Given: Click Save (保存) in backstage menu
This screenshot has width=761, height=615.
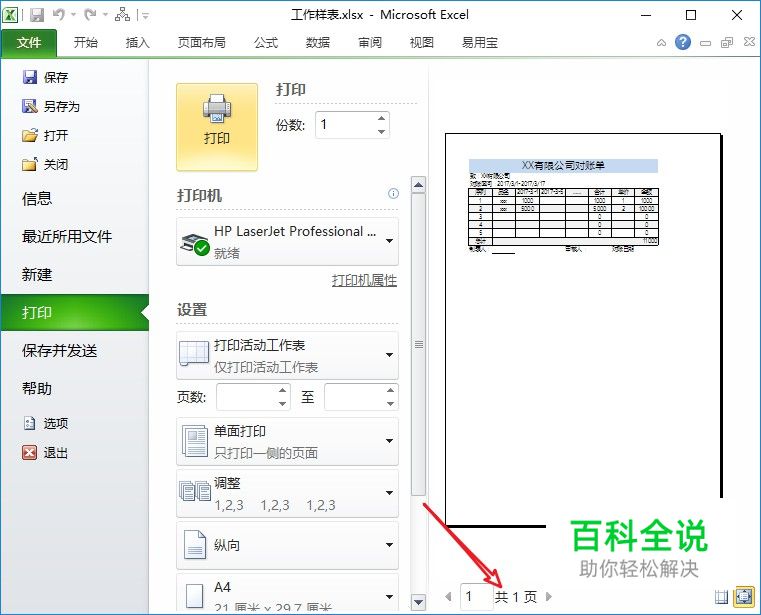Looking at the screenshot, I should pyautogui.click(x=45, y=77).
